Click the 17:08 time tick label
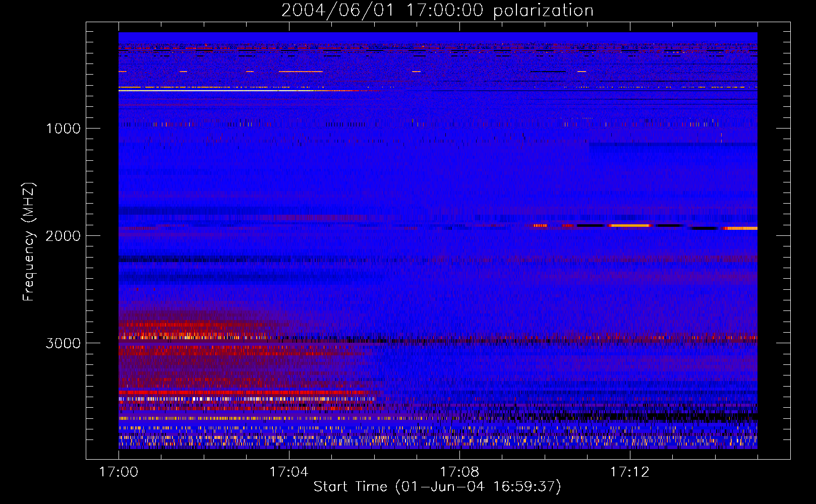The height and width of the screenshot is (504, 816). click(x=459, y=472)
